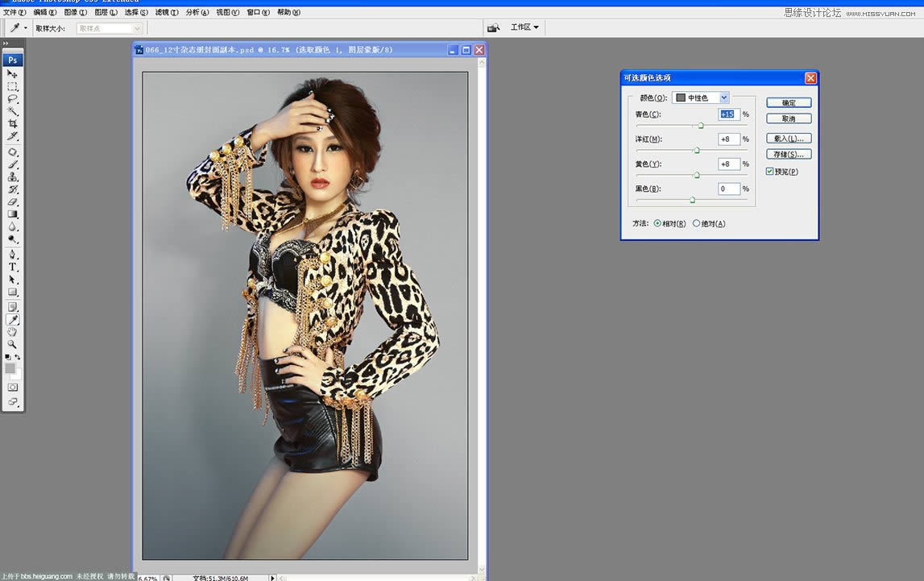Select the Rectangle shape tool
This screenshot has height=581, width=924.
click(12, 292)
